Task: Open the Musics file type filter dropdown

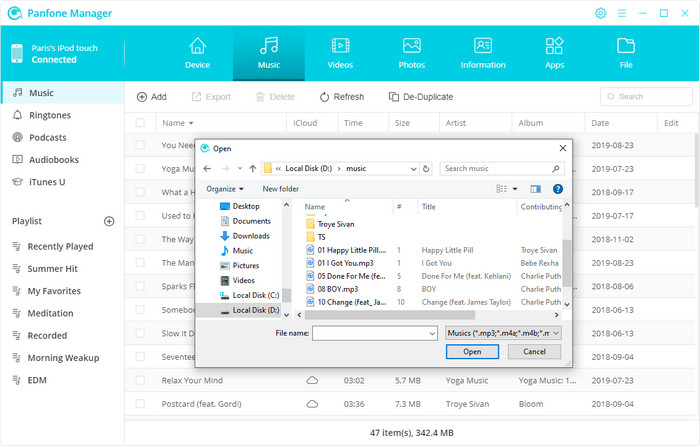Action: (503, 332)
